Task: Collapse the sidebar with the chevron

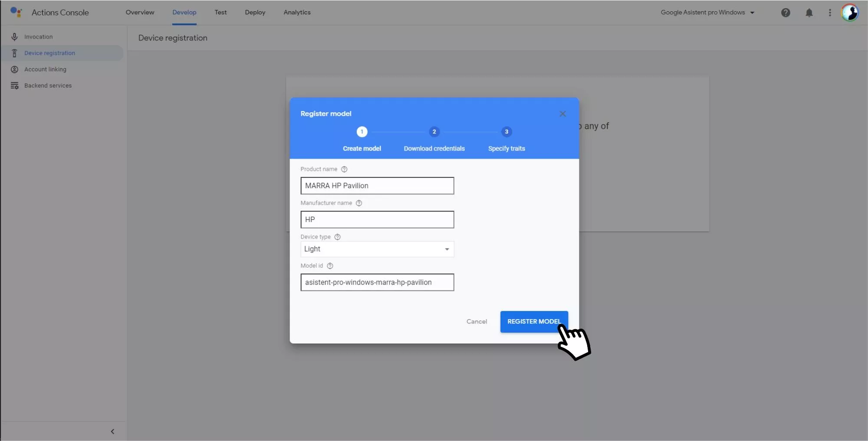Action: pos(112,431)
